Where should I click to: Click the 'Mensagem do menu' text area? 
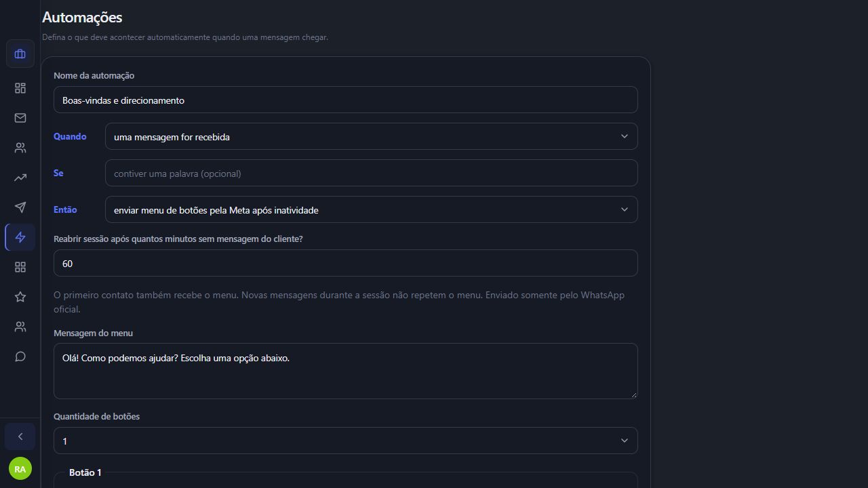point(346,371)
